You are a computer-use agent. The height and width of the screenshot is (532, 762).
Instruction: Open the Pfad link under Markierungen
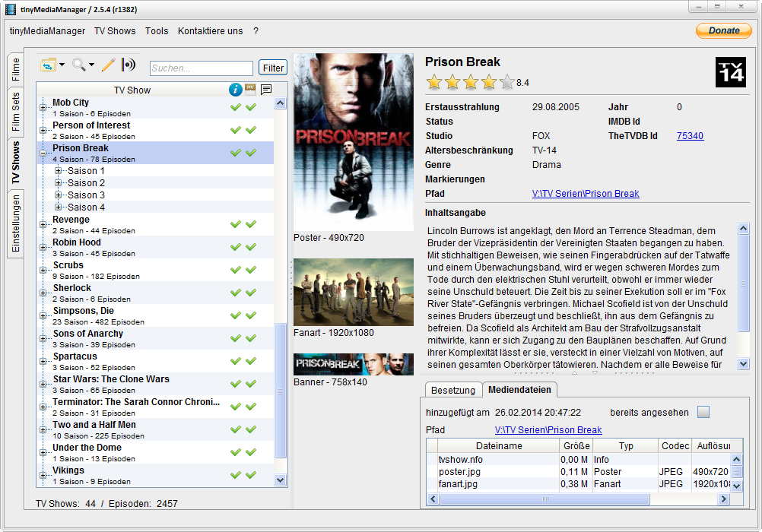(x=586, y=194)
